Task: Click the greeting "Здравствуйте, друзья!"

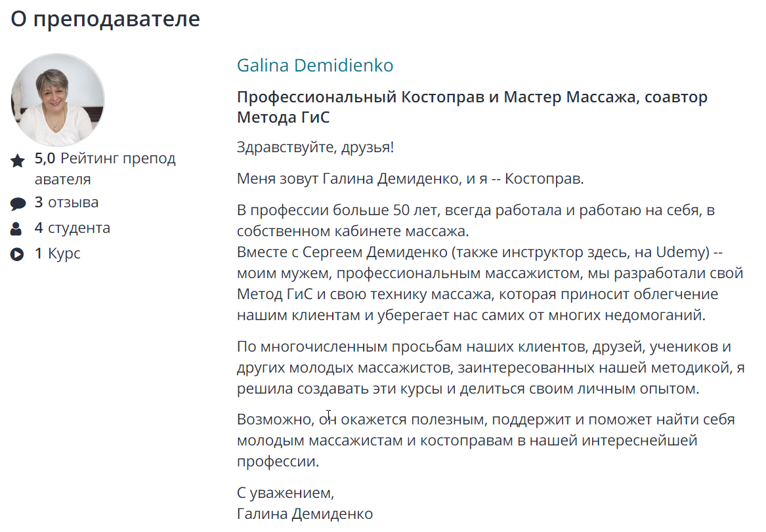Action: coord(315,147)
